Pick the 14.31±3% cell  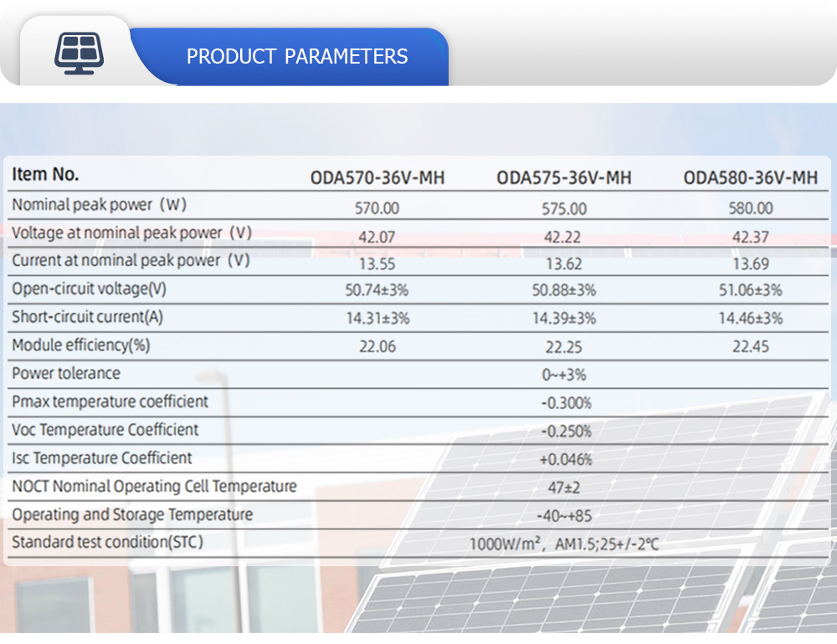click(x=378, y=319)
